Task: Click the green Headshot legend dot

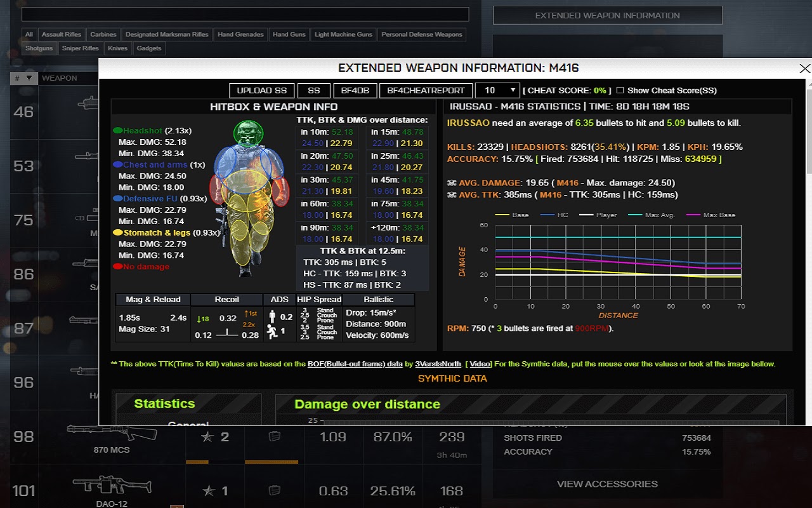Action: click(118, 131)
